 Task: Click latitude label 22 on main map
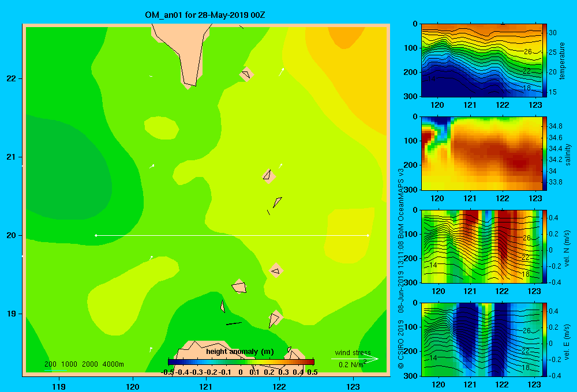pos(12,78)
